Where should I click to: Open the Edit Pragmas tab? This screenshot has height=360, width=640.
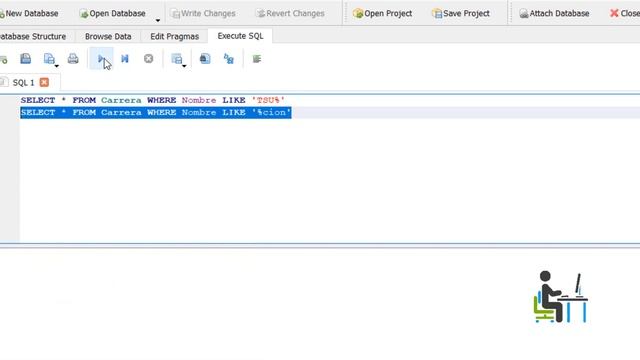point(175,36)
